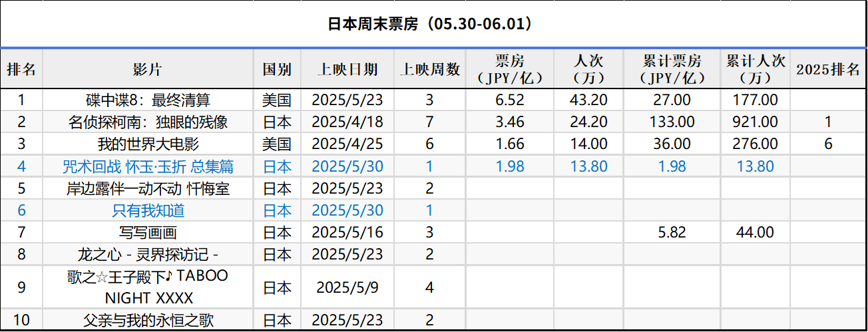This screenshot has width=868, height=332.
Task: Click release date 2025/4/18
Action: pos(348,122)
